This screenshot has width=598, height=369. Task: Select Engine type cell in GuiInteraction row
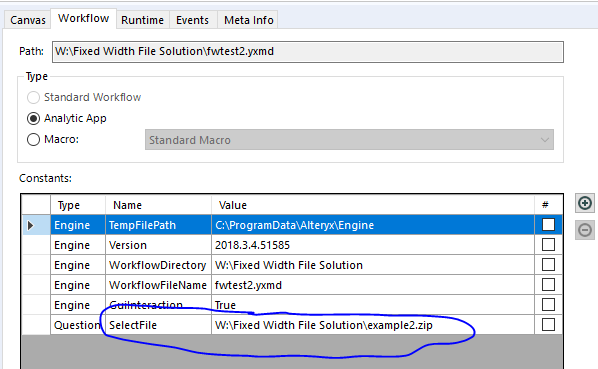point(78,305)
